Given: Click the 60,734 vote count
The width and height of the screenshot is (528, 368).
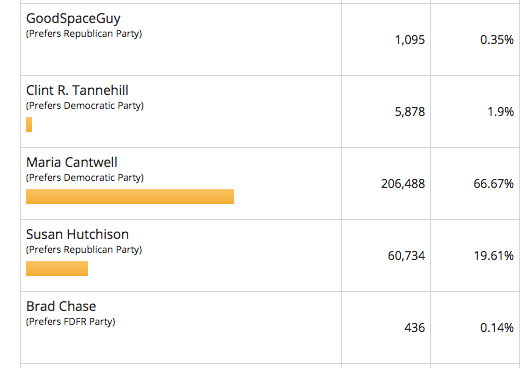Looking at the screenshot, I should coord(406,256).
